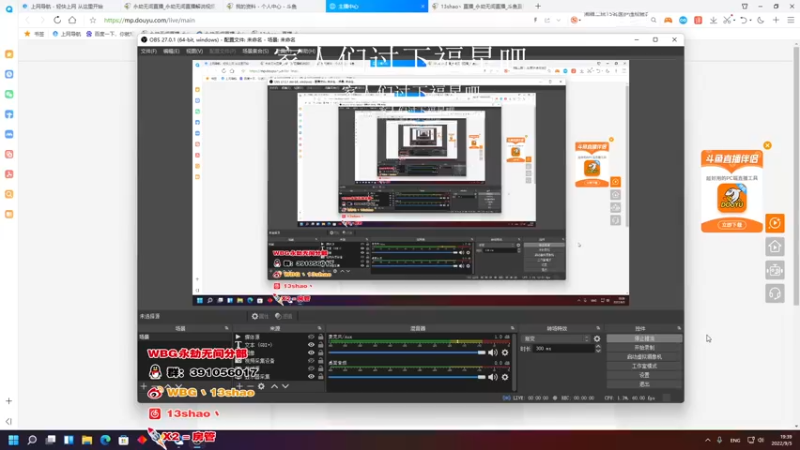Open the scene transition type dropdown
Viewport: 800px width, 450px height.
[x=555, y=339]
